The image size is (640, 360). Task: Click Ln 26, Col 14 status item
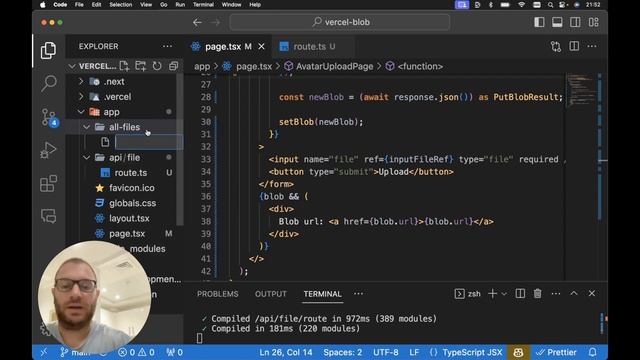pyautogui.click(x=286, y=352)
